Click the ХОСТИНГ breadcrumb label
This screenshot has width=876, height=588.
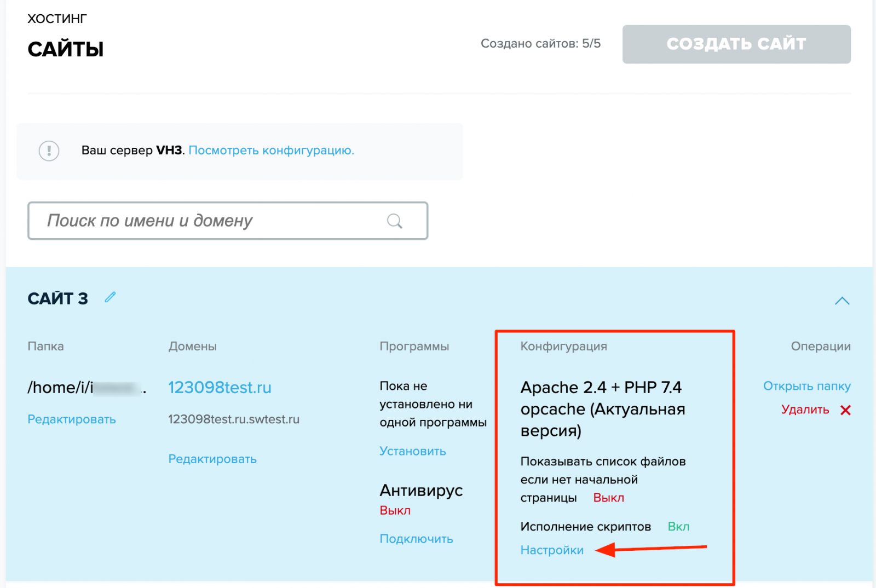[x=57, y=19]
